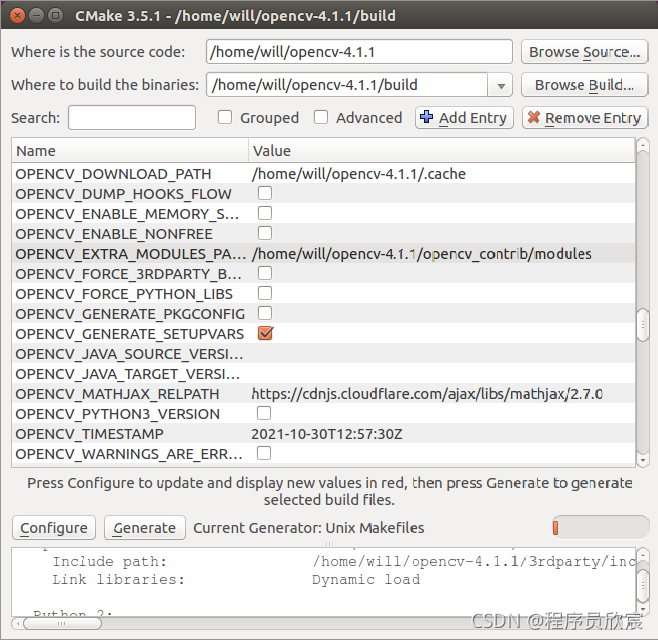
Task: Enable the Advanced checkbox
Action: pos(321,118)
